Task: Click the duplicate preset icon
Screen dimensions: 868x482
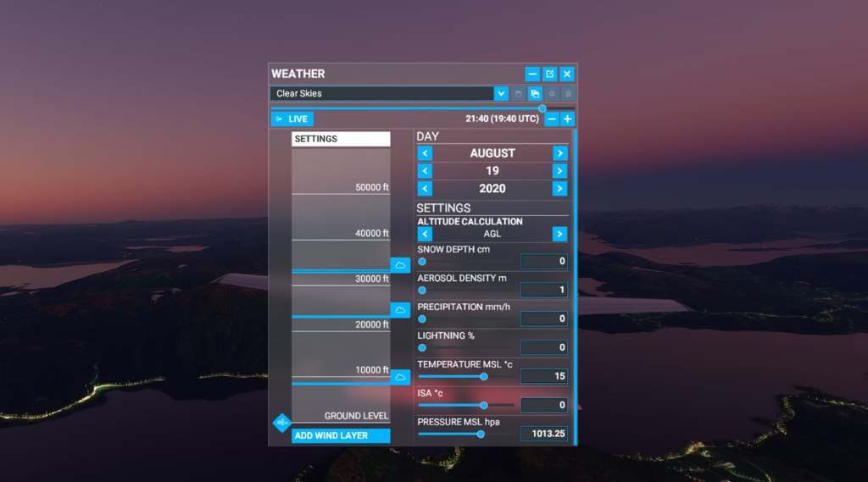Action: [535, 94]
